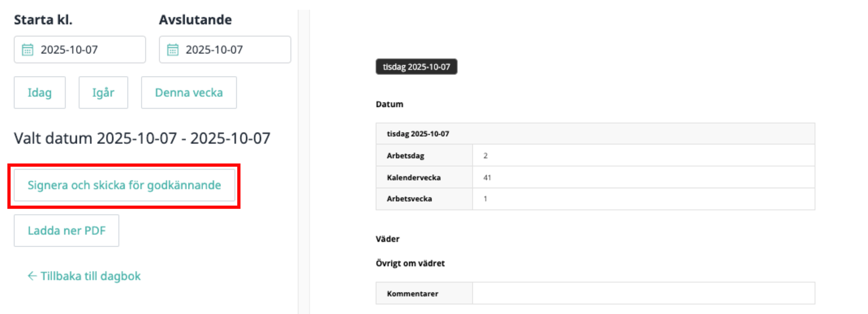
Task: Select the Idag quick date button
Action: (x=39, y=92)
